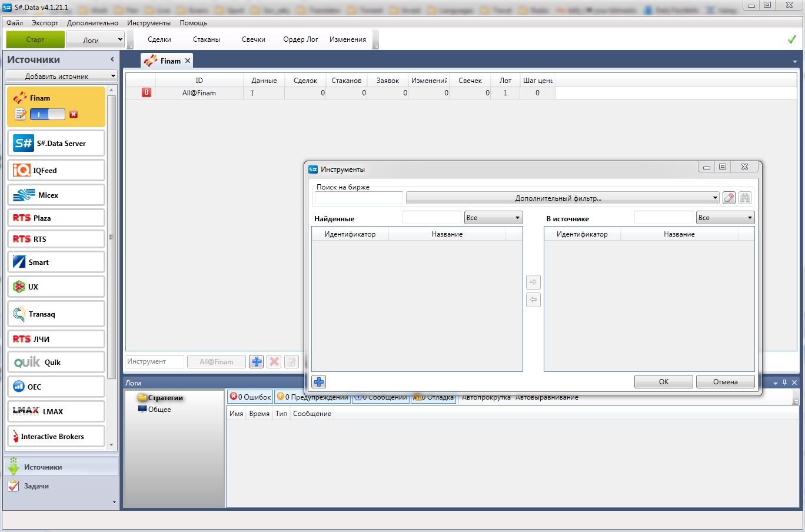Click the Finam source edit settings icon
Screen dimensions: 805x532
(21, 114)
